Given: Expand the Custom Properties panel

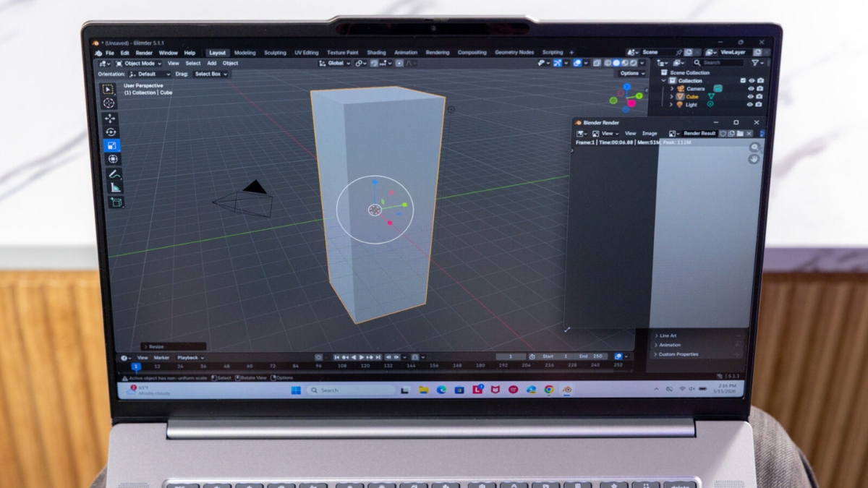Looking at the screenshot, I should [678, 354].
